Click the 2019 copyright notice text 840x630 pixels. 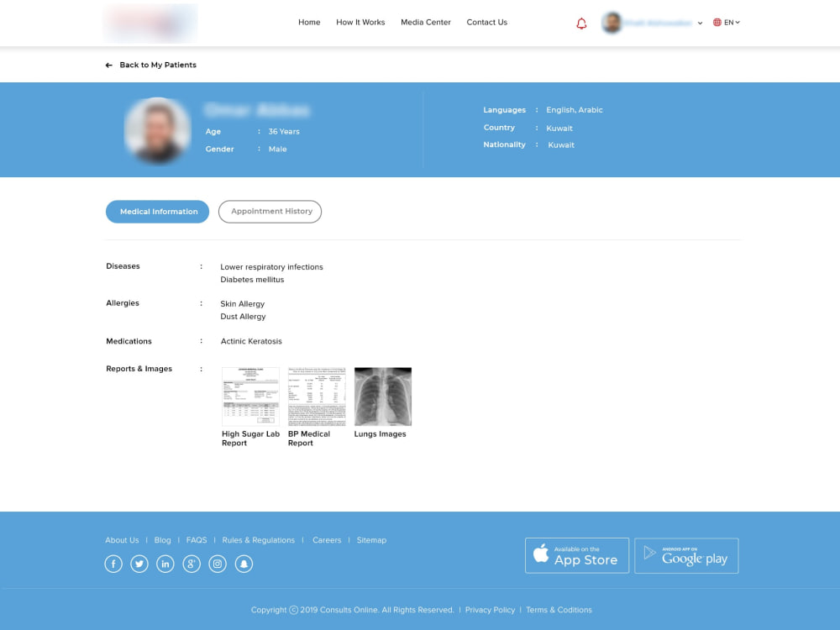[x=353, y=610]
